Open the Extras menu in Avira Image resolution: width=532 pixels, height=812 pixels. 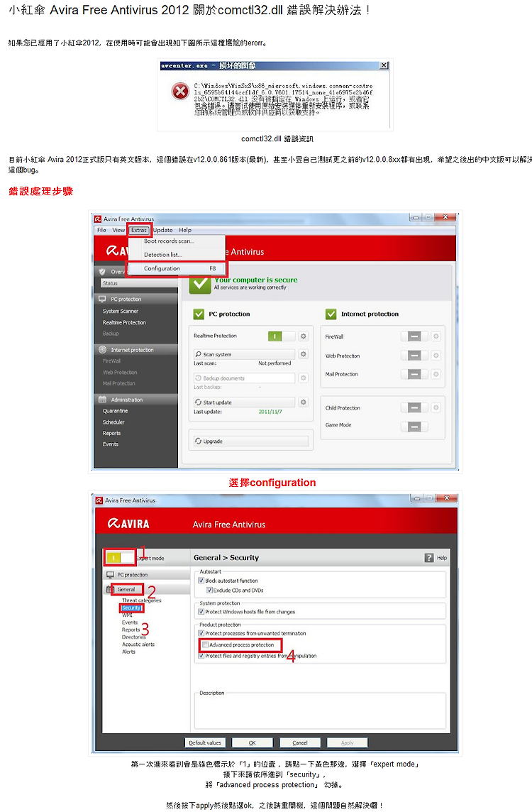click(139, 230)
